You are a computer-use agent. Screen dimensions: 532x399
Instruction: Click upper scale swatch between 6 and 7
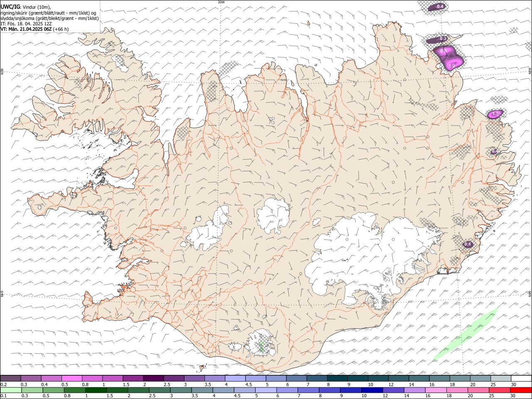(296, 378)
